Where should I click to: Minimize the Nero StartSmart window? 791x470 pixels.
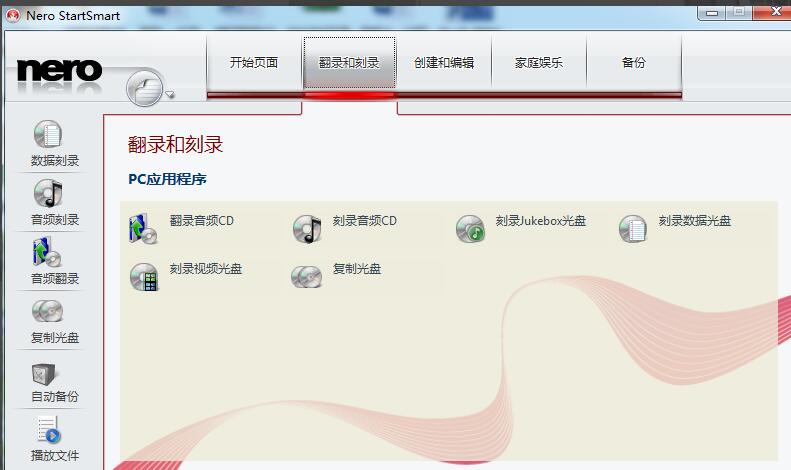point(712,11)
